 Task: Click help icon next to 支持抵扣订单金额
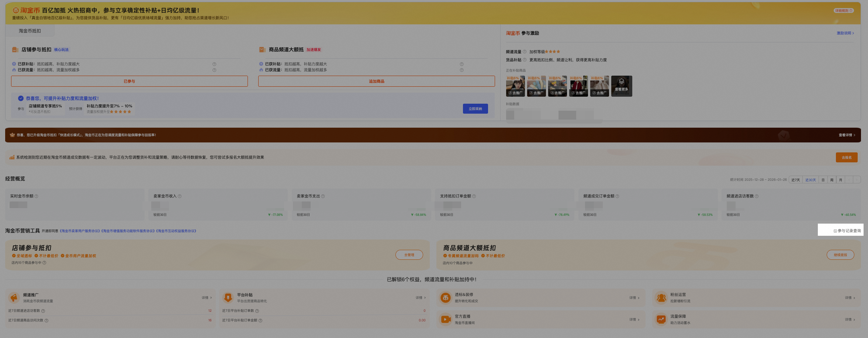[x=474, y=196]
